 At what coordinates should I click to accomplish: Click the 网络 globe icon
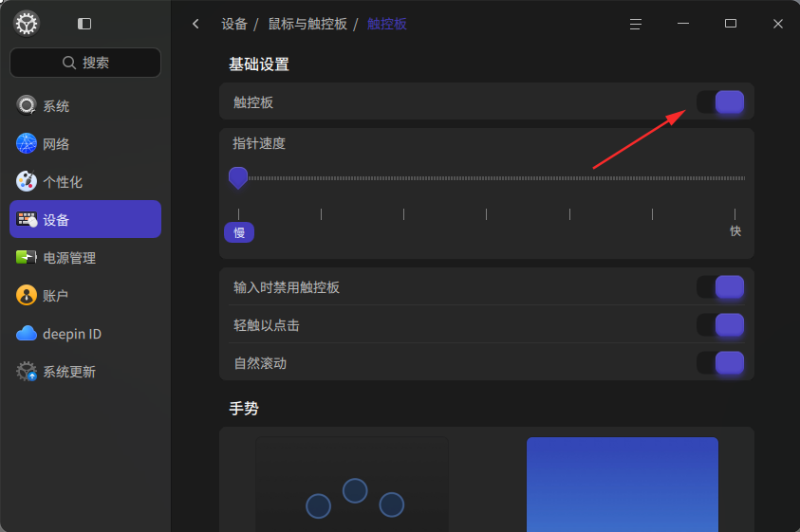[x=27, y=143]
